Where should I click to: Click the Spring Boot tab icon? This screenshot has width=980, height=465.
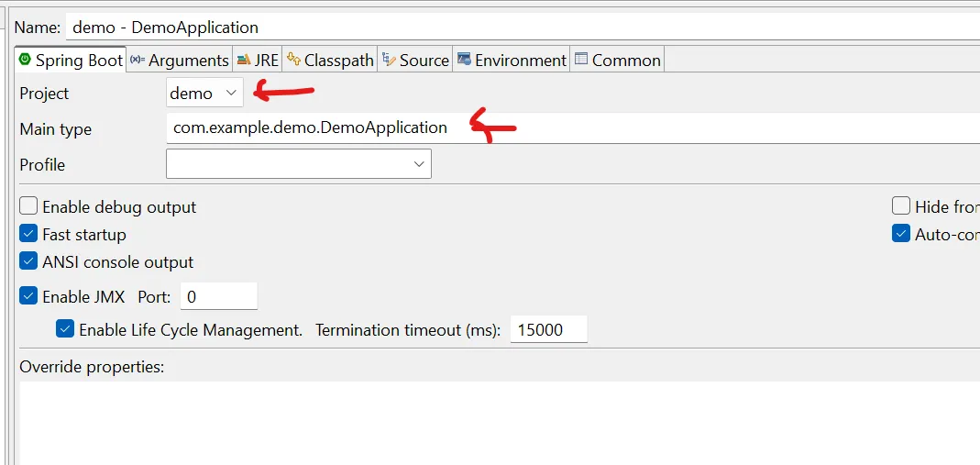click(25, 60)
